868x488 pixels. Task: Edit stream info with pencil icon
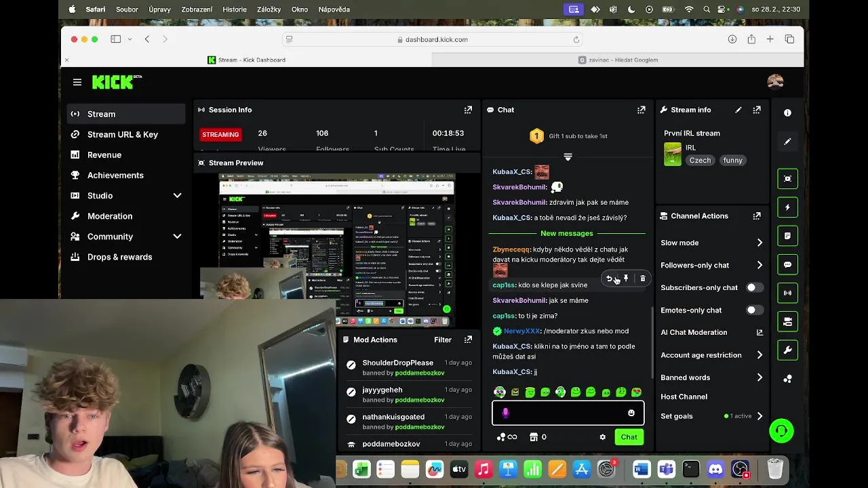(x=738, y=110)
